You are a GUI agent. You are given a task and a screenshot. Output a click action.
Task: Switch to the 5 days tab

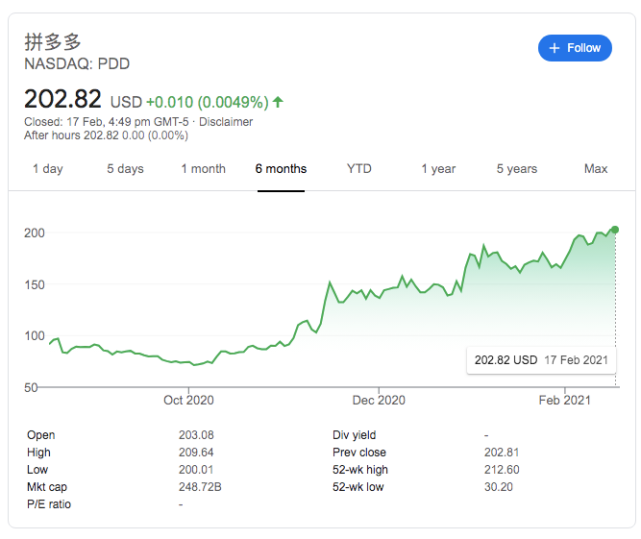(125, 169)
